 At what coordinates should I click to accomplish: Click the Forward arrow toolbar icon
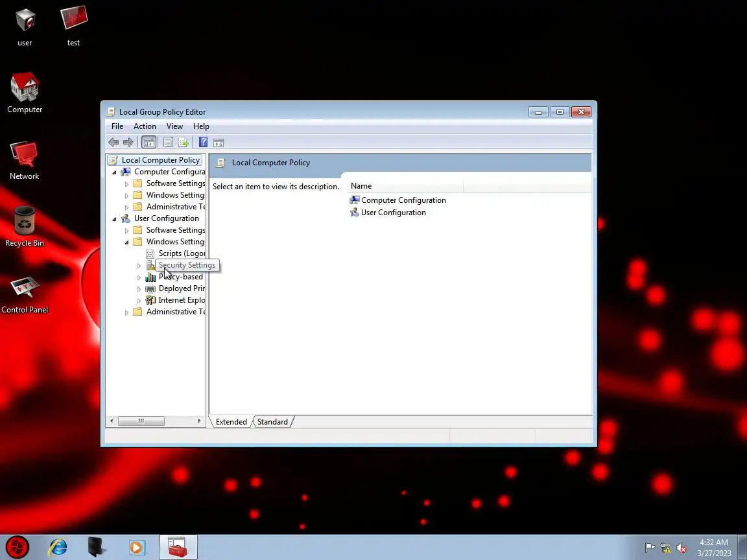pos(128,142)
